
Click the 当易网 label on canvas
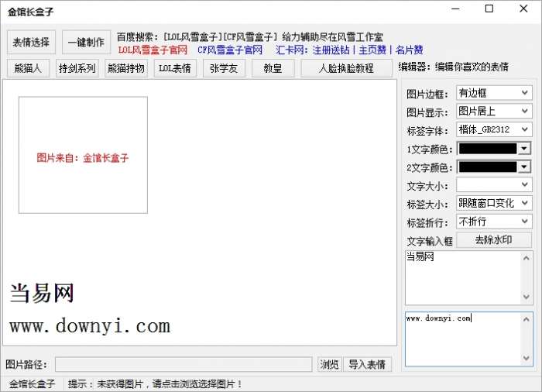tap(42, 294)
